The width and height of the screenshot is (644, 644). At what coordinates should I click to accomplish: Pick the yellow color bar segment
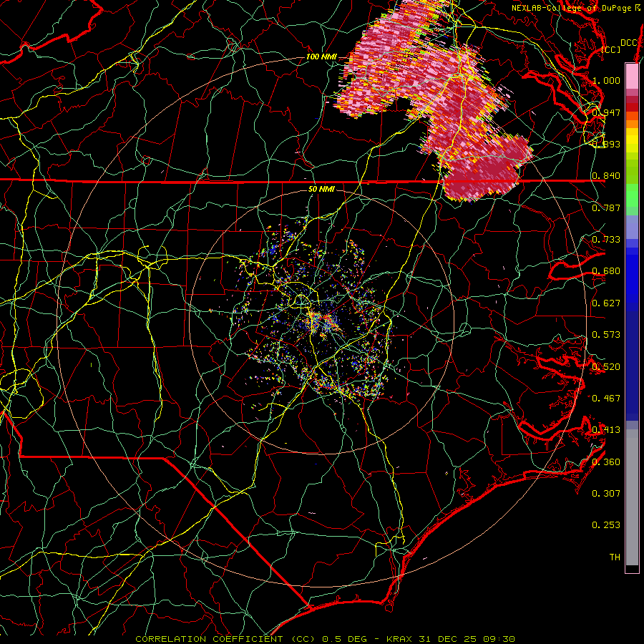pyautogui.click(x=632, y=140)
